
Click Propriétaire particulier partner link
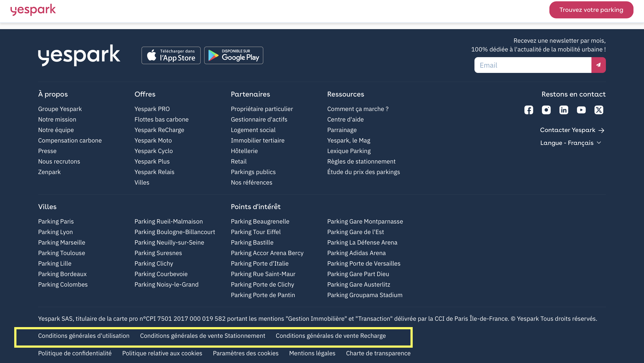(x=262, y=109)
